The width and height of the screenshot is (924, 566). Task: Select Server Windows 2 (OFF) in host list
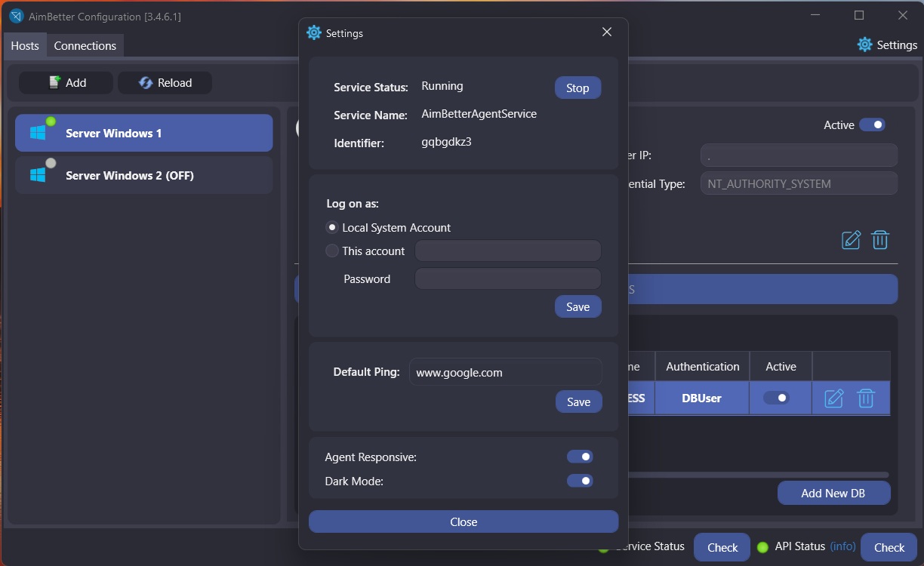pos(143,175)
